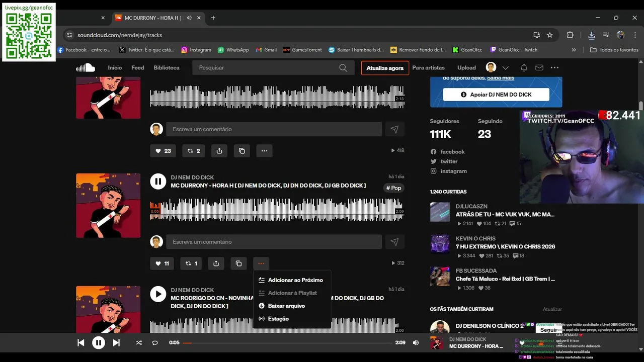Repost the MC DURRONY track with 1 repost

(x=191, y=263)
